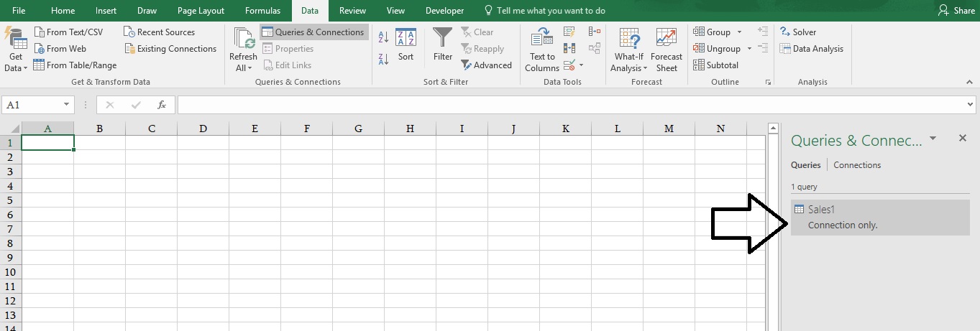This screenshot has height=331, width=980.
Task: Click the Relationships icon
Action: point(595,48)
